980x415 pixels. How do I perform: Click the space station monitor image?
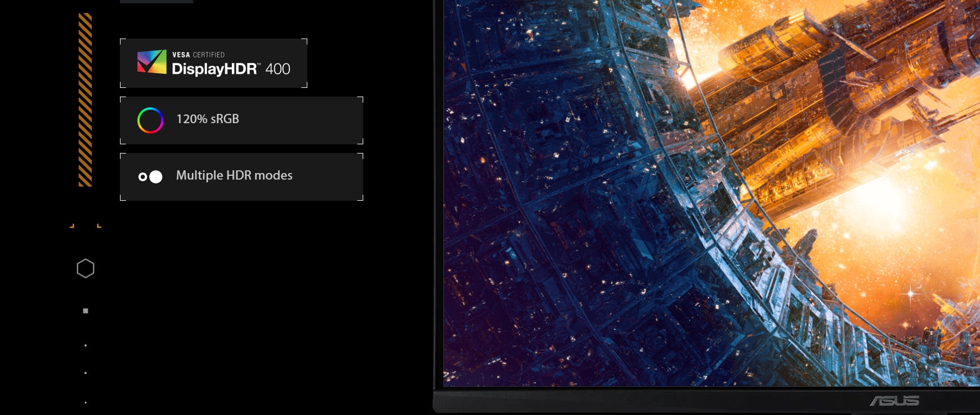(x=711, y=193)
